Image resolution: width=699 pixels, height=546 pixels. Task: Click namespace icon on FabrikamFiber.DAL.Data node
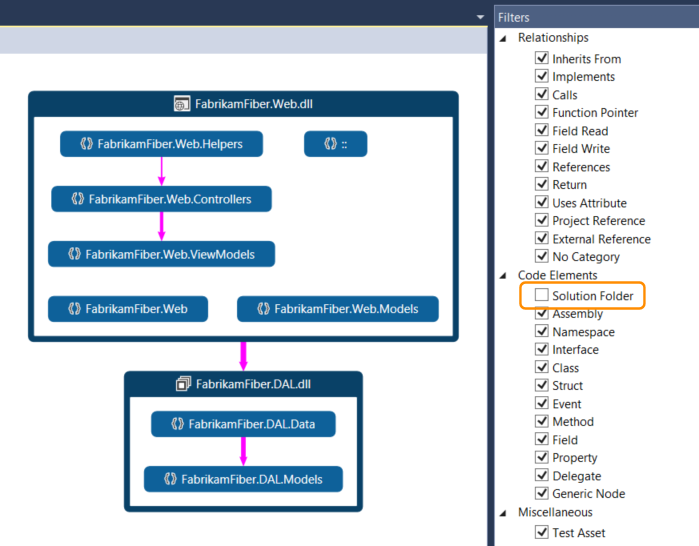(176, 425)
